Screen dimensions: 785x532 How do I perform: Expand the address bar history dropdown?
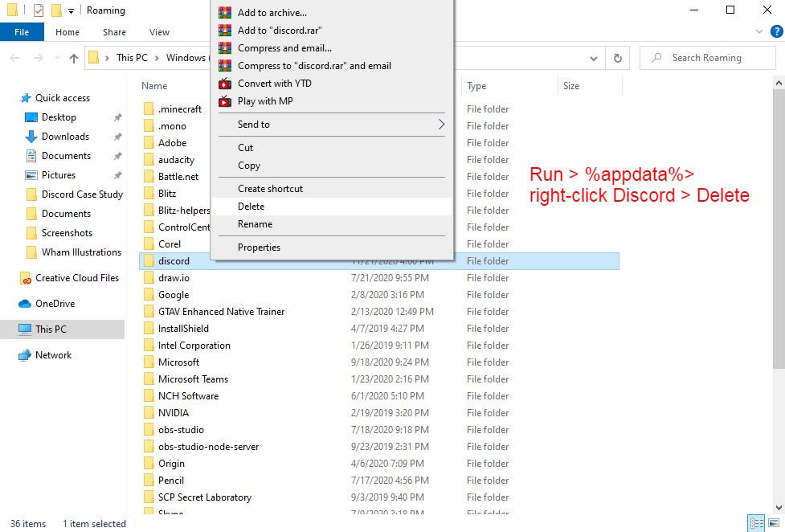594,58
